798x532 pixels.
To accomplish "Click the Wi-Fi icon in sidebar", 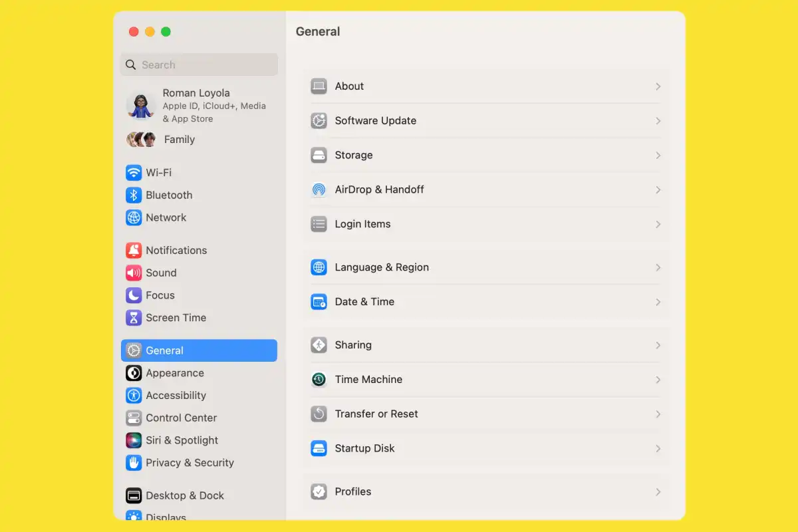I will [x=134, y=173].
